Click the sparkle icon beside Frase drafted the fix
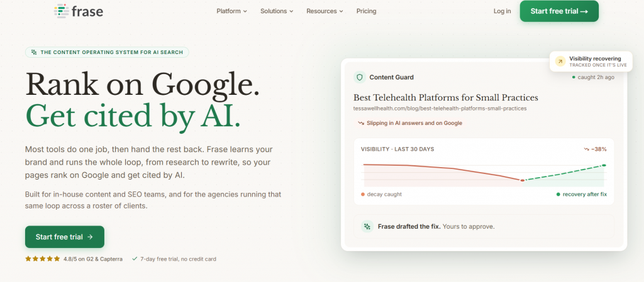 click(x=367, y=226)
